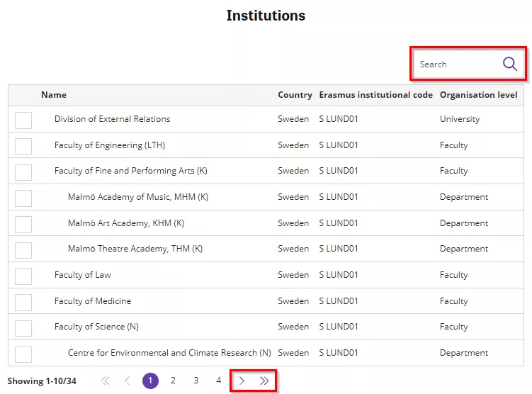Open page 3 of institutions
Image resolution: width=532 pixels, height=394 pixels.
(196, 381)
